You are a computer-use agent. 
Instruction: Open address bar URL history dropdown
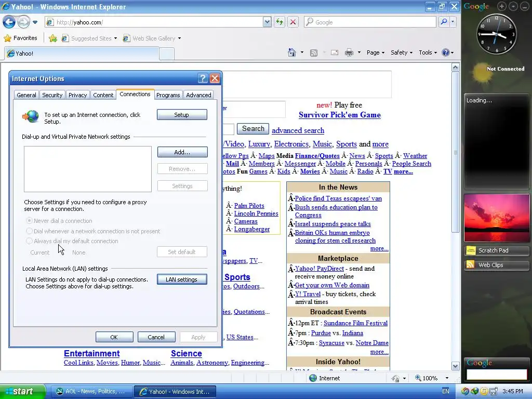[267, 22]
